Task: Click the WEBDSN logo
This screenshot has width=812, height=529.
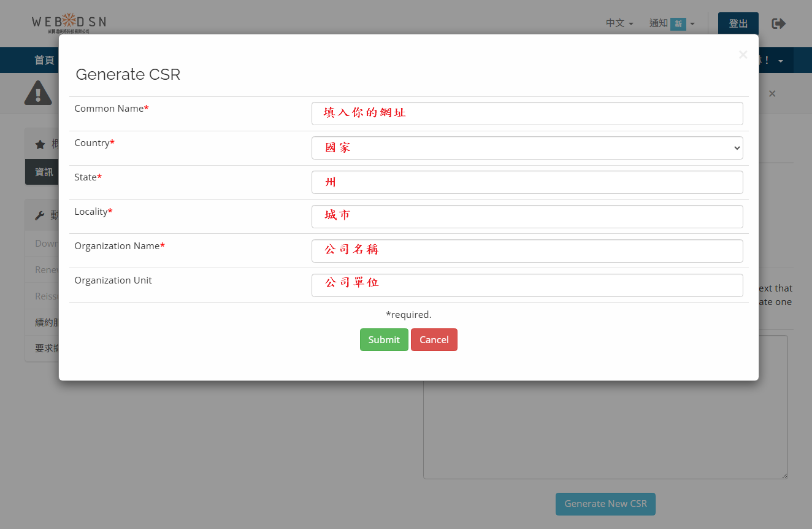Action: [69, 23]
